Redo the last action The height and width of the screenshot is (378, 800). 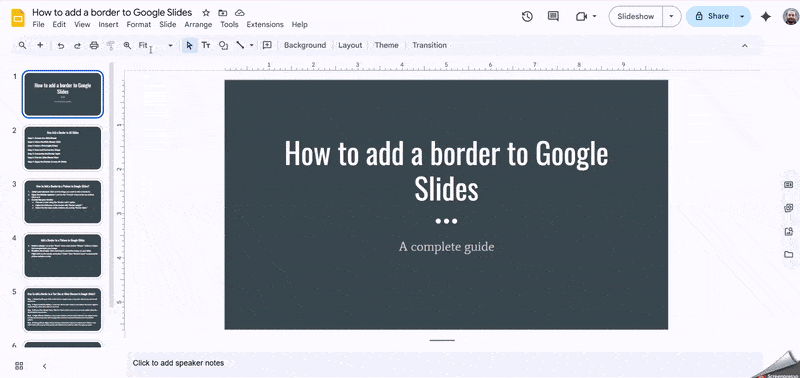[x=77, y=45]
